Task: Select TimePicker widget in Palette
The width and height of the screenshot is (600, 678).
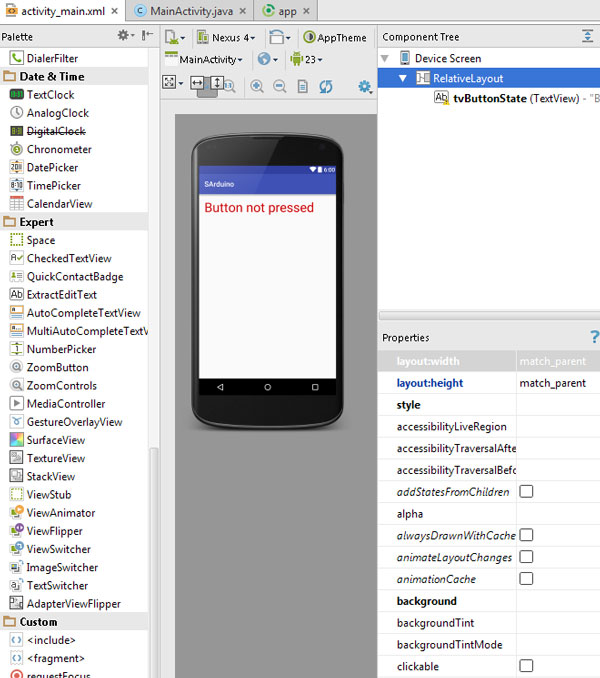Action: point(45,185)
